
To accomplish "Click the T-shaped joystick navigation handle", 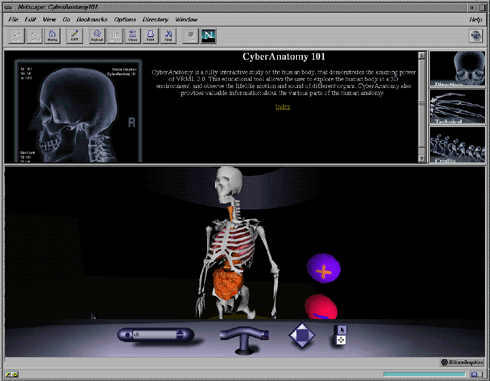I will coord(245,339).
